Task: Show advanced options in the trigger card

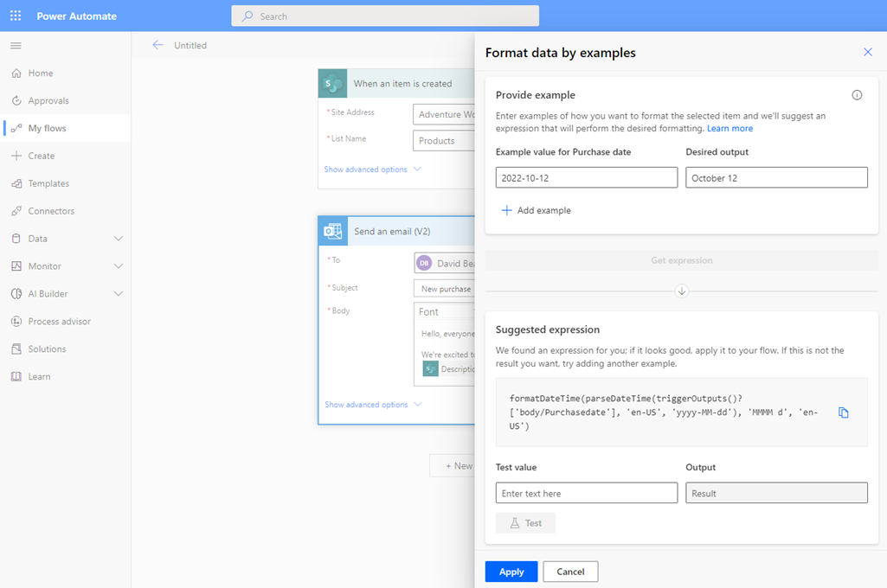Action: coord(372,169)
